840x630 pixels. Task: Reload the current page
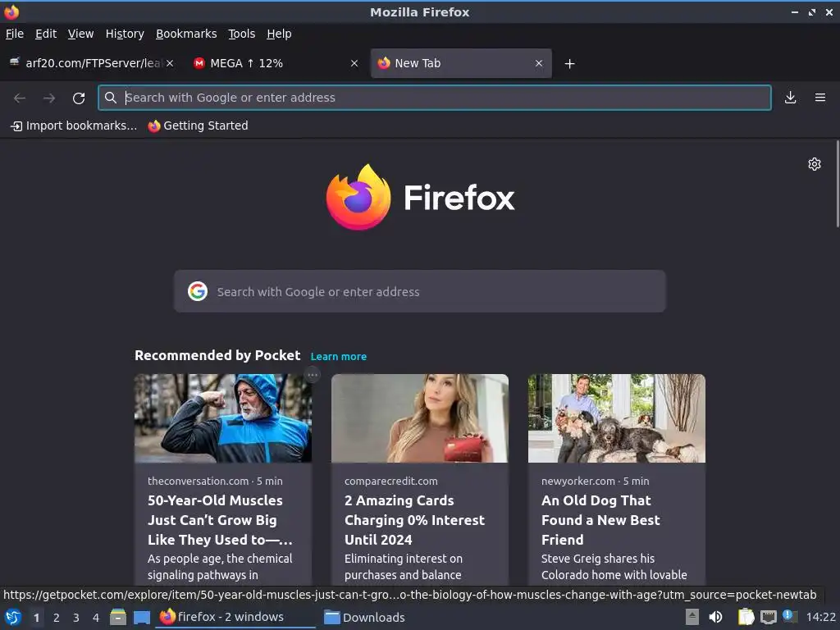pos(79,98)
